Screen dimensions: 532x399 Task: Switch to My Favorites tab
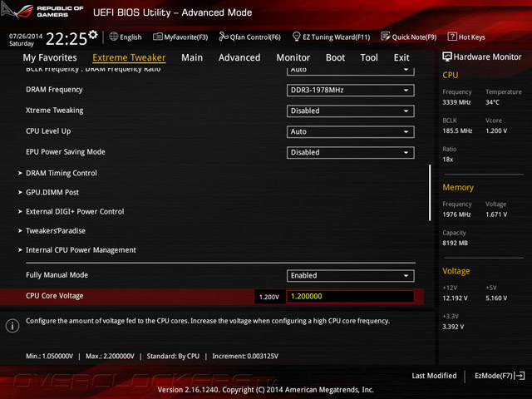[x=50, y=57]
